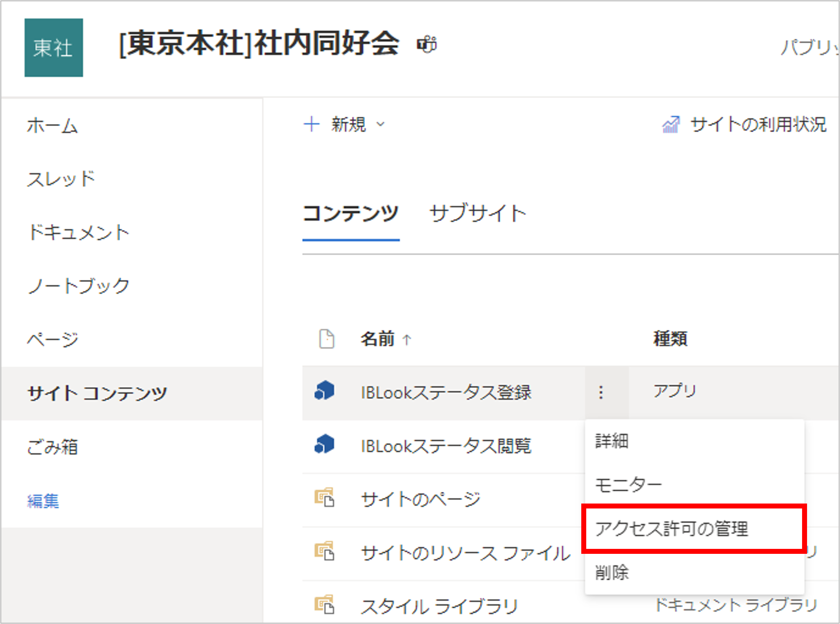The height and width of the screenshot is (624, 840).
Task: Click the ドキュメント ライブラリ type cell for スタイル ライブラリ
Action: (737, 605)
